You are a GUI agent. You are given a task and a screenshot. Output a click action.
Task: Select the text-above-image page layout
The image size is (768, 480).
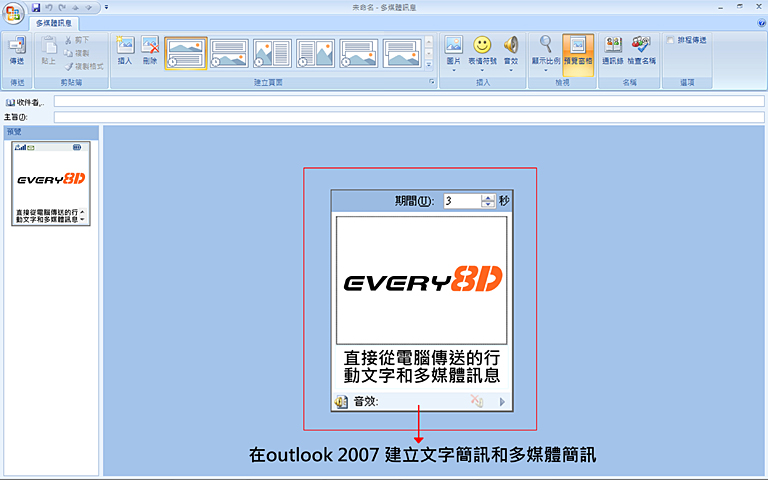pyautogui.click(x=229, y=53)
